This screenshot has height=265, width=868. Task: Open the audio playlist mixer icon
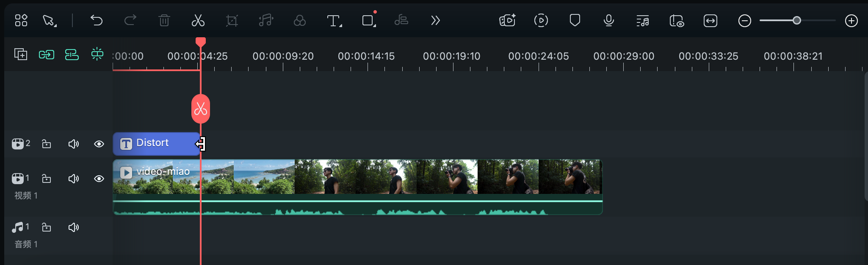(x=643, y=20)
